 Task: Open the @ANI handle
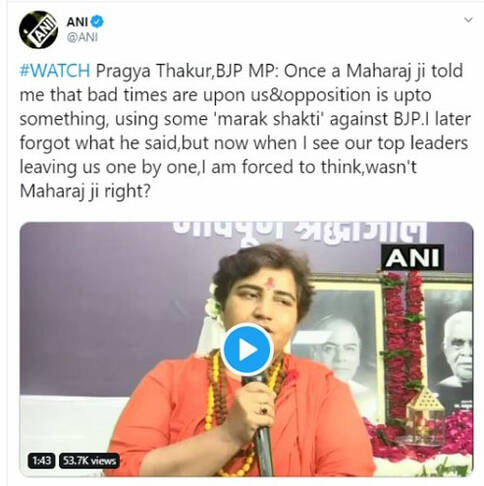pos(82,37)
